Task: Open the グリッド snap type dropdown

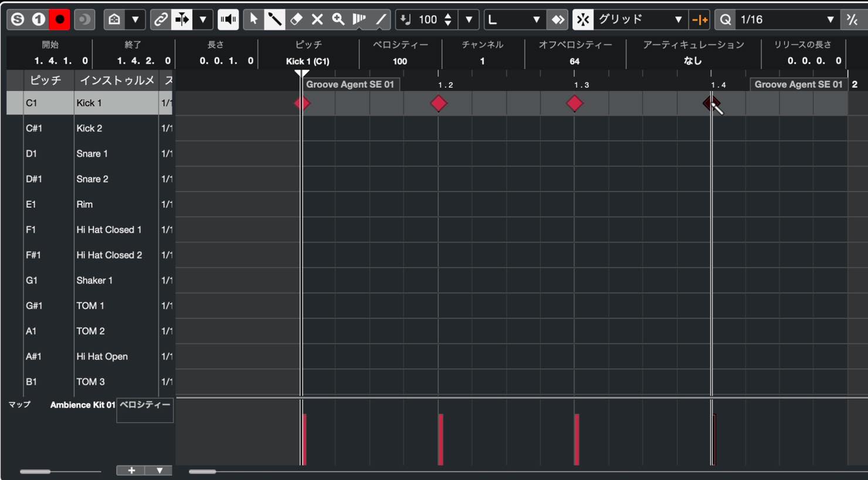Action: [640, 19]
